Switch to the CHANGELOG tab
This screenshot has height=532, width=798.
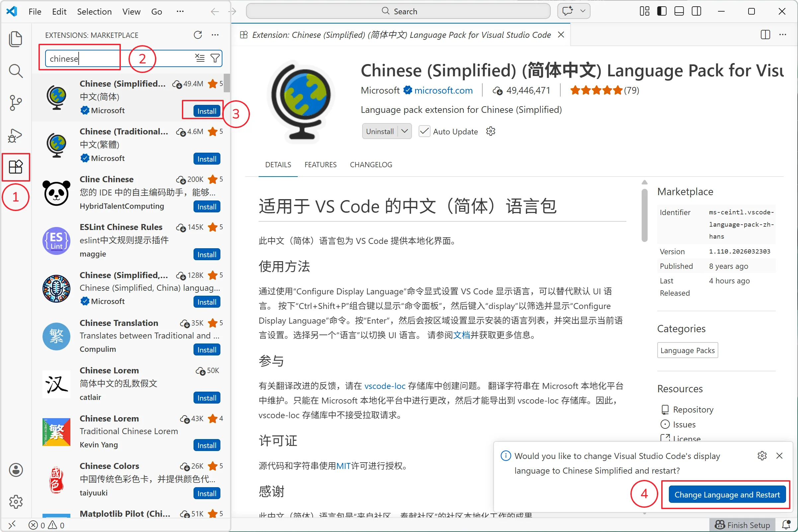(371, 165)
